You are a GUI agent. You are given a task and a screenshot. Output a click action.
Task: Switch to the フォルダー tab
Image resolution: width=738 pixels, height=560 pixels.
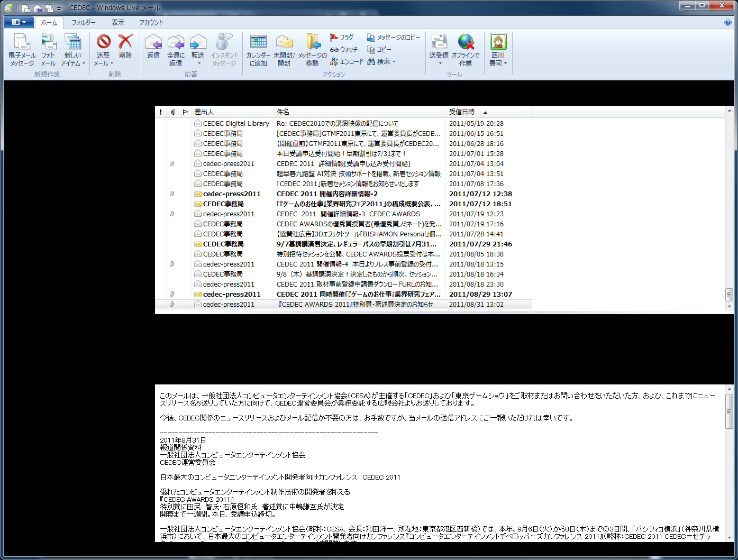coord(84,22)
